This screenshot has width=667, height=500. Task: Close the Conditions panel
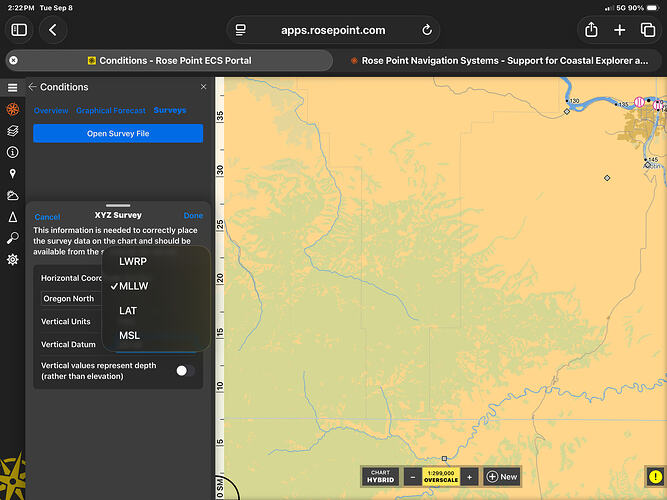click(x=203, y=87)
